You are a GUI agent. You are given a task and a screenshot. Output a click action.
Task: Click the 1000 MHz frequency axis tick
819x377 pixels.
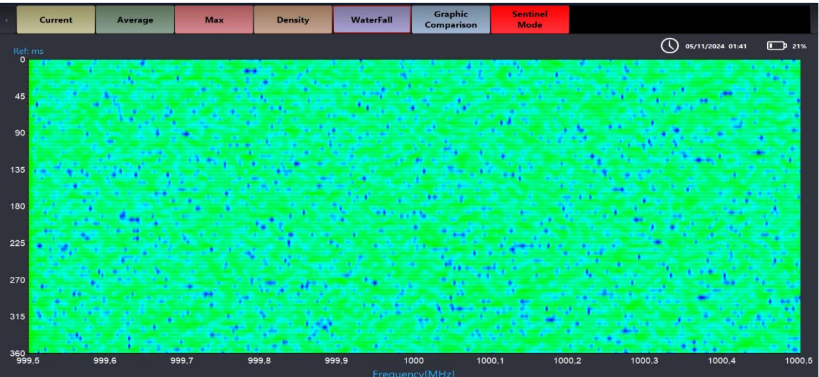tap(413, 360)
